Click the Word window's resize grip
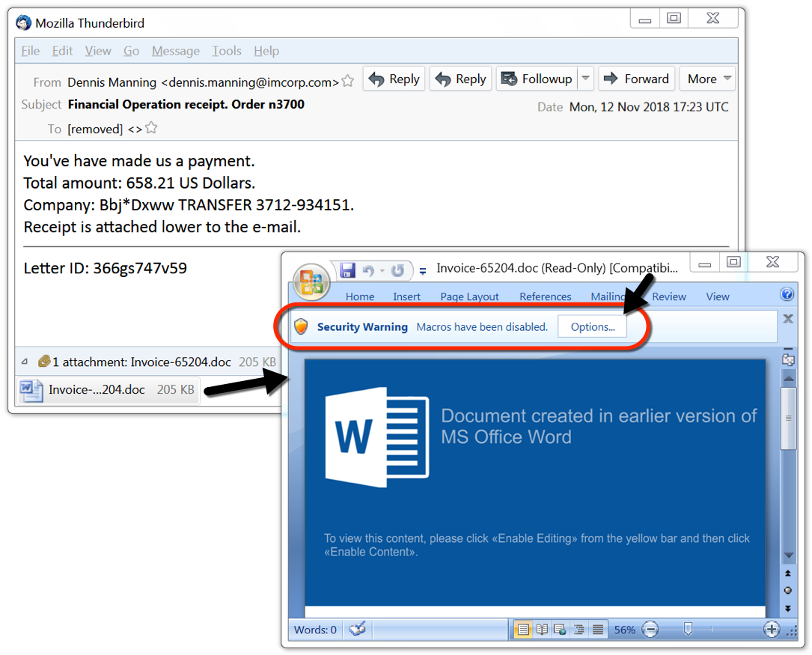The height and width of the screenshot is (655, 812). click(x=791, y=630)
